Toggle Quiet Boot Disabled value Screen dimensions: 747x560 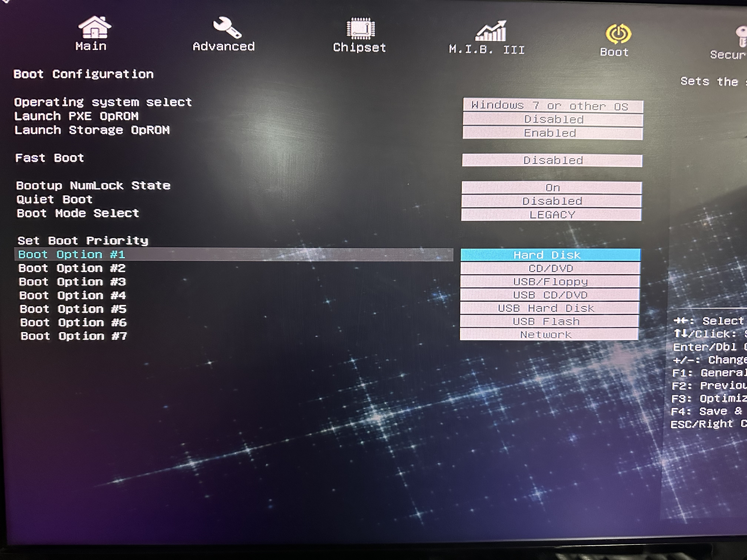point(552,201)
